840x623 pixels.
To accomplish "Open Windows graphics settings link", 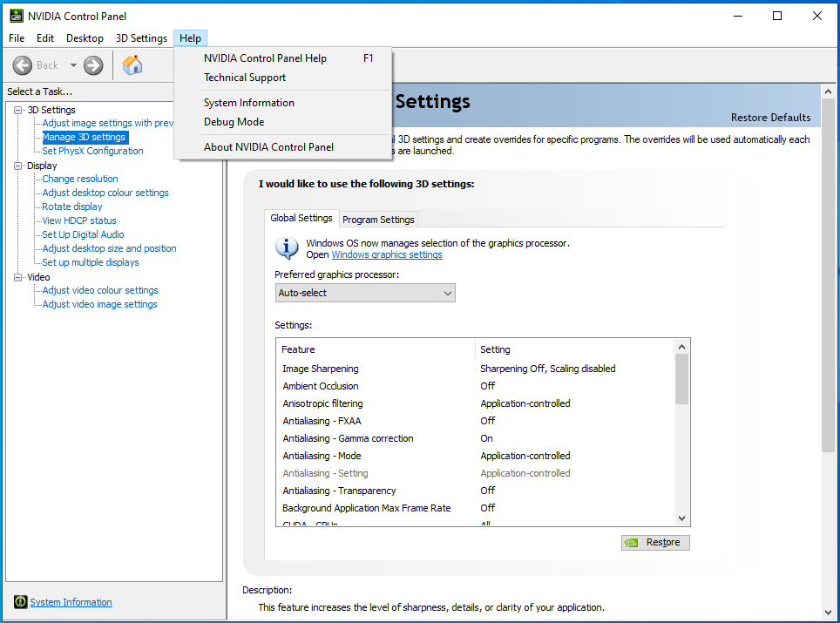I will tap(387, 254).
